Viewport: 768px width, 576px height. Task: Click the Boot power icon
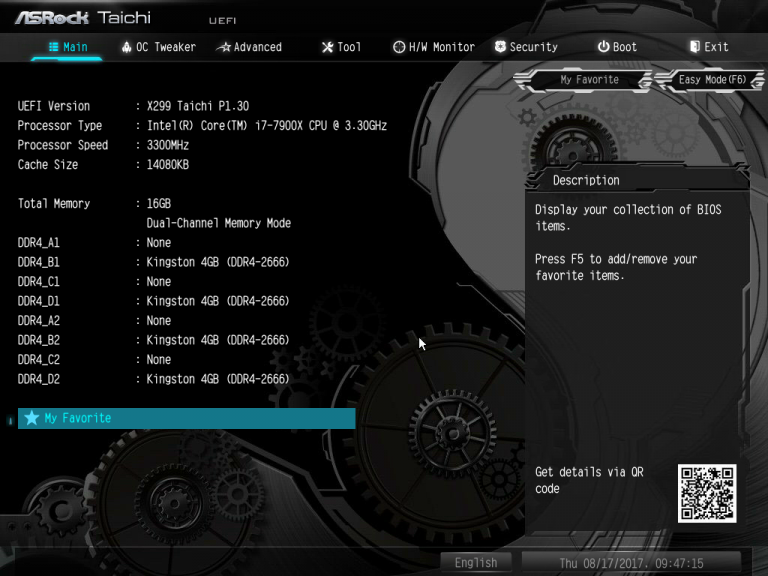point(603,47)
